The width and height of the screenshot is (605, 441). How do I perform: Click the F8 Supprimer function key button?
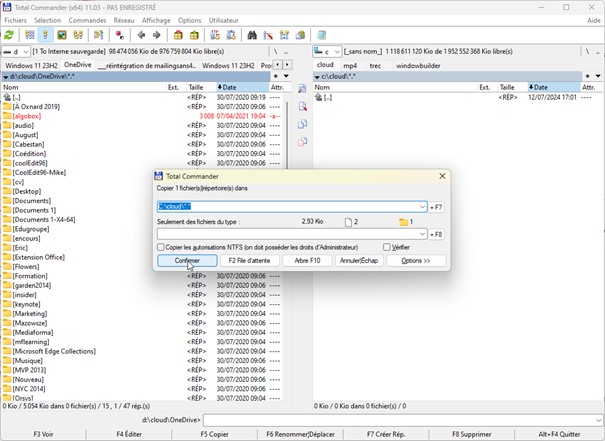point(474,434)
